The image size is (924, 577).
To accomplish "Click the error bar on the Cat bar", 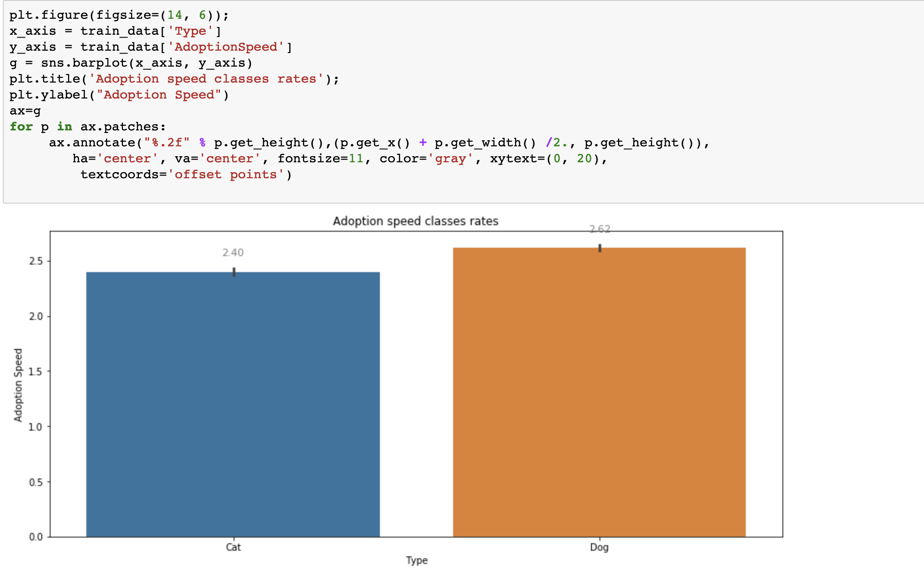I will (233, 271).
